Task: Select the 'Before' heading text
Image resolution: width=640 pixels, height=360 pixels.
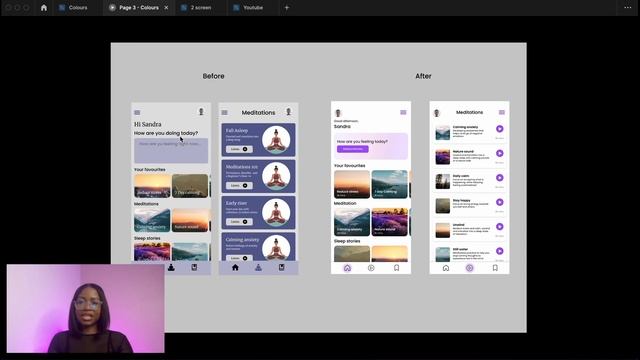Action: tap(213, 76)
